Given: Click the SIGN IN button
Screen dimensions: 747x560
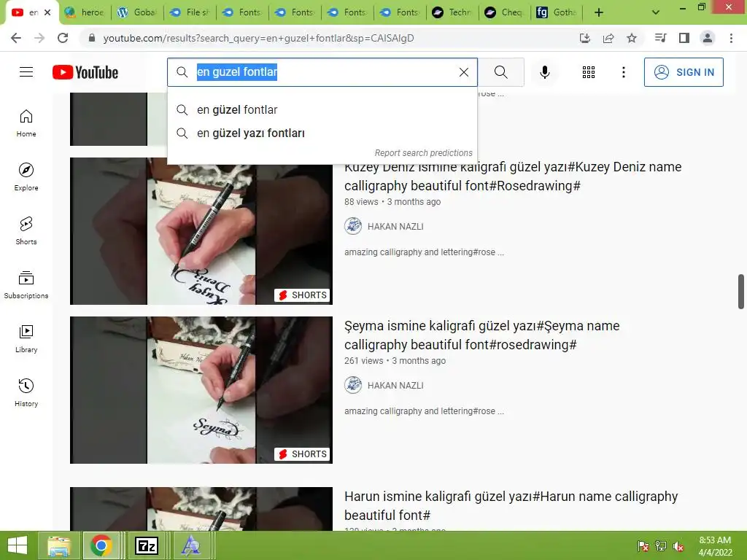Looking at the screenshot, I should (x=683, y=72).
